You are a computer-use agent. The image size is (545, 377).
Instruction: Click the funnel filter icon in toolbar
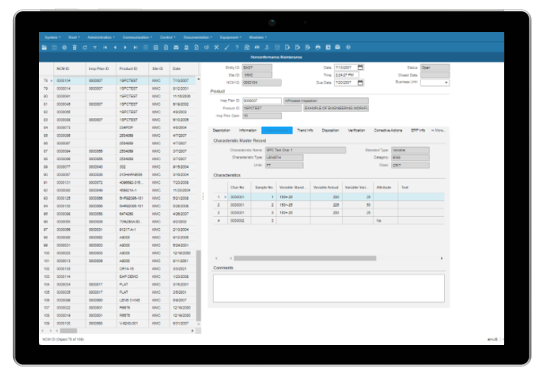[95, 48]
